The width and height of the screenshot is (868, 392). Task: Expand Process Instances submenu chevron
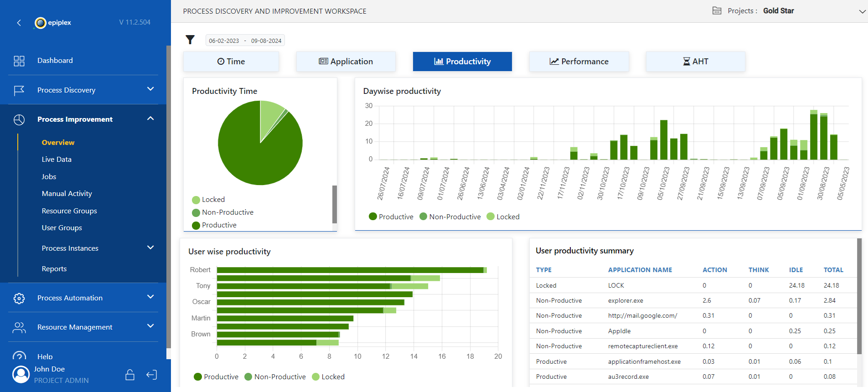click(150, 248)
